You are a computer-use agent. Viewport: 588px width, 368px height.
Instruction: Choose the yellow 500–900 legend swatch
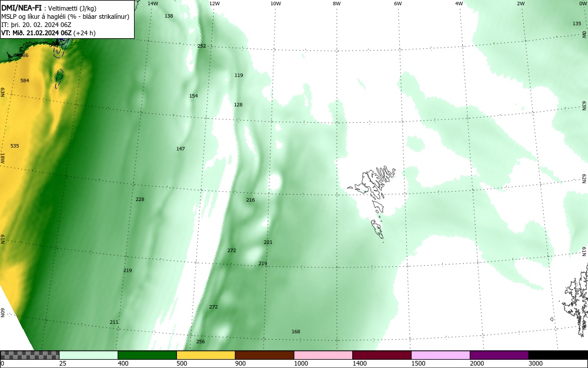coord(206,355)
